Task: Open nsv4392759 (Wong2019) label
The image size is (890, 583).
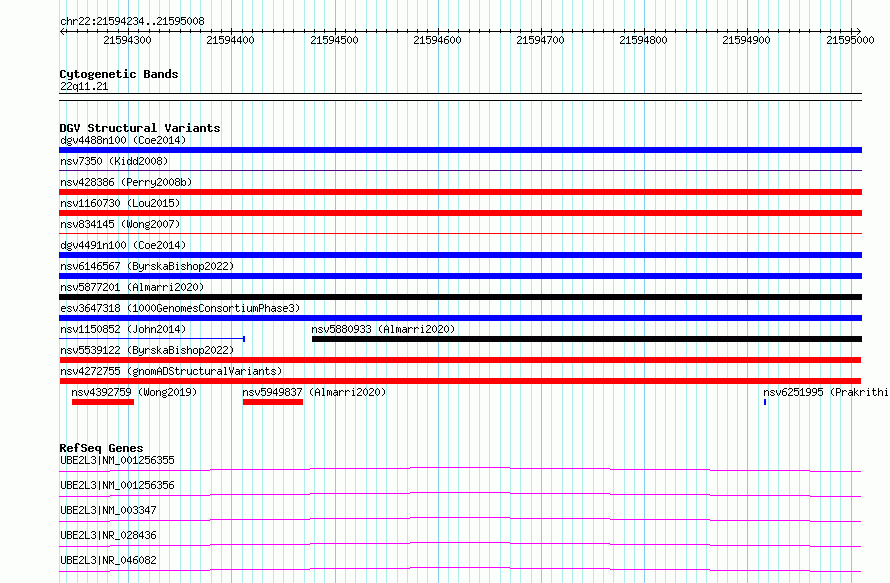Action: click(x=134, y=392)
